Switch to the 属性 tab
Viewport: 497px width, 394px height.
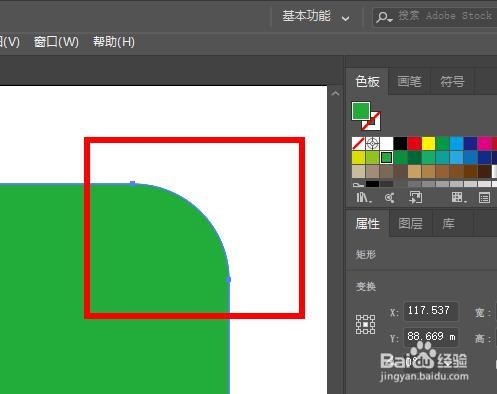tap(367, 224)
